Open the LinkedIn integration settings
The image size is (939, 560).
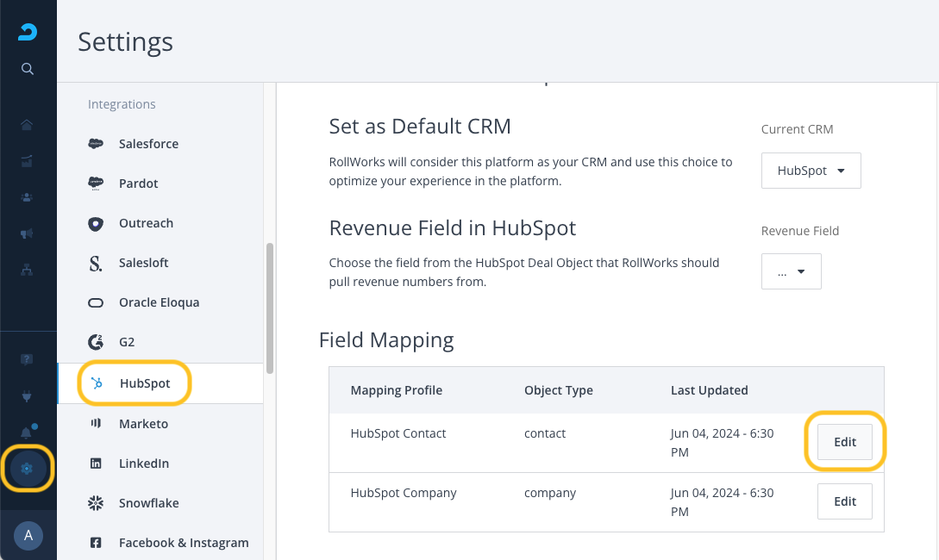pyautogui.click(x=143, y=464)
